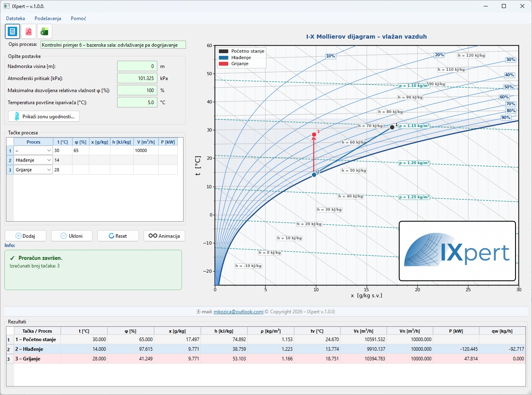Select cell with airflow 10000 in row 1
Image resolution: width=532 pixels, height=395 pixels.
tap(146, 150)
